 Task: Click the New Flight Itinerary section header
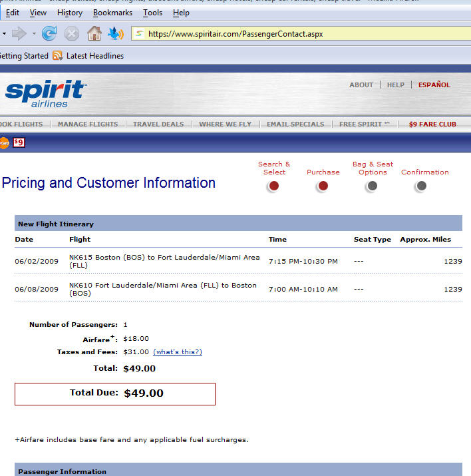coord(238,224)
